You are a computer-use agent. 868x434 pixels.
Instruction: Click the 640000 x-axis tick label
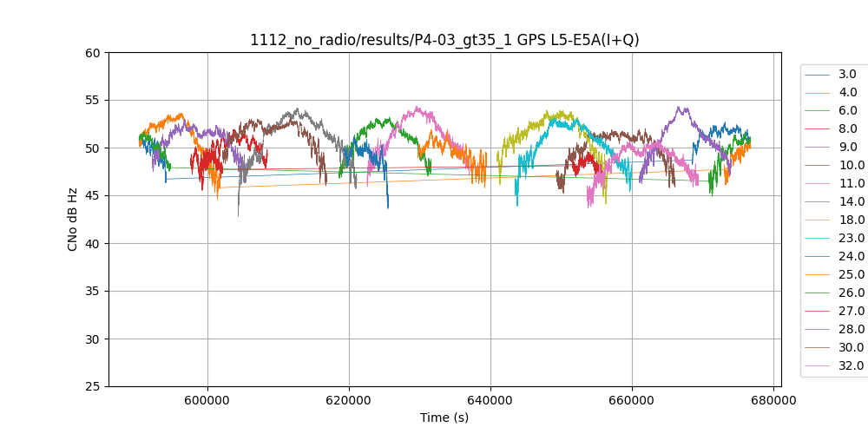490,401
